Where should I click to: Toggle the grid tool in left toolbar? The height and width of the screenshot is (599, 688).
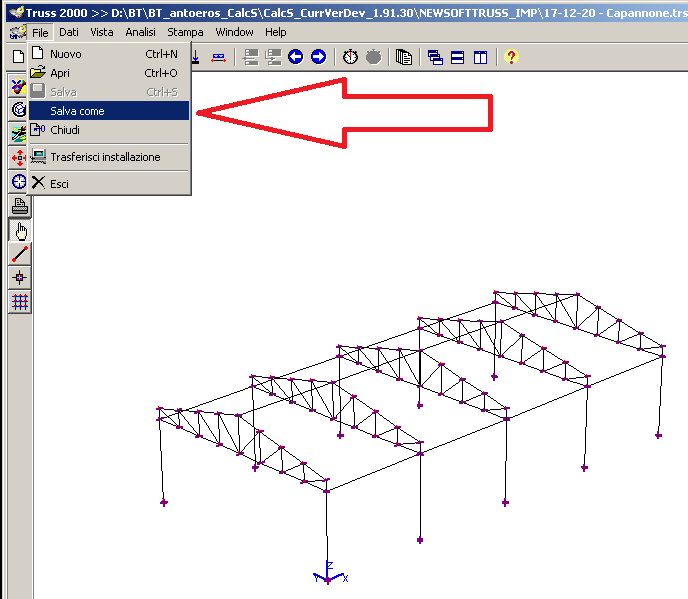tap(20, 302)
